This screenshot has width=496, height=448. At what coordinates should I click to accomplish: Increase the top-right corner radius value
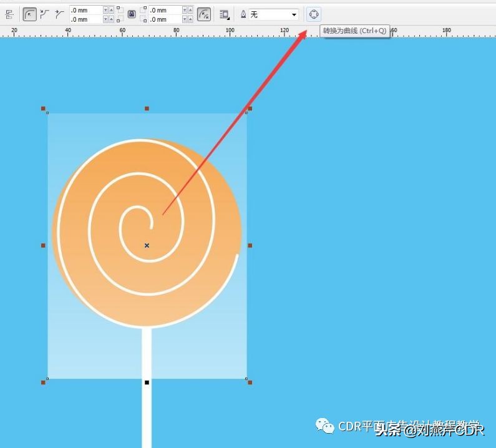pyautogui.click(x=190, y=11)
